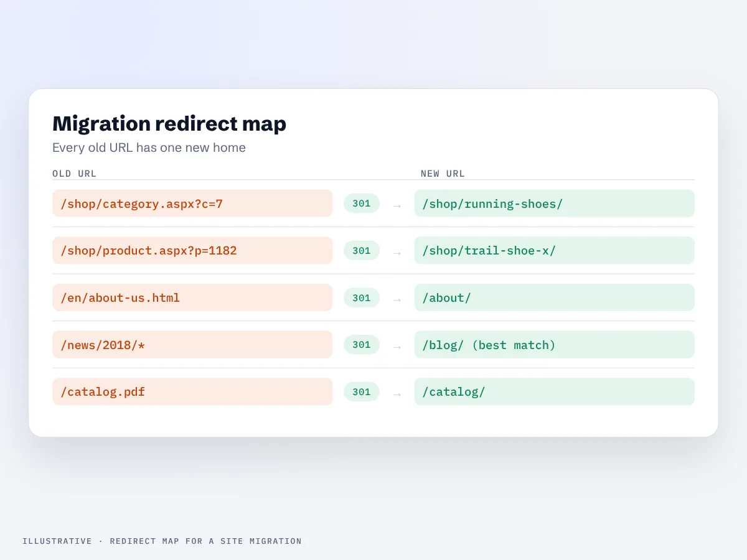Click the new URL /shop/running-shoes/
This screenshot has height=560, width=747.
pyautogui.click(x=555, y=203)
